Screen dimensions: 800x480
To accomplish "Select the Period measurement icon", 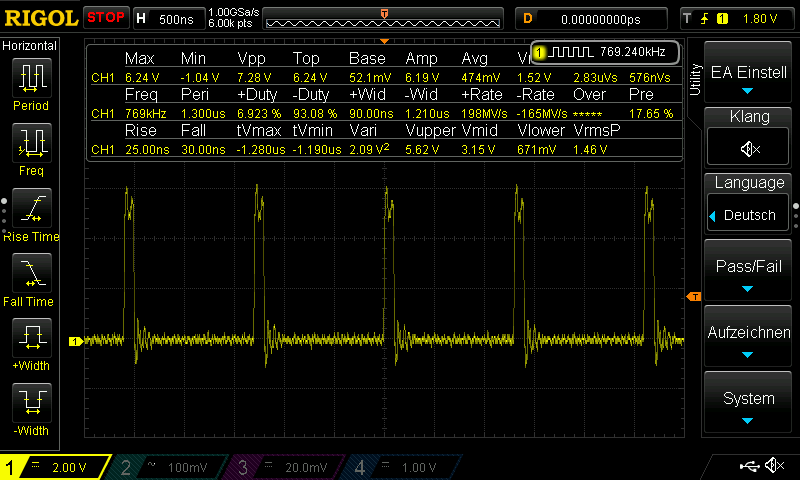I will point(32,78).
